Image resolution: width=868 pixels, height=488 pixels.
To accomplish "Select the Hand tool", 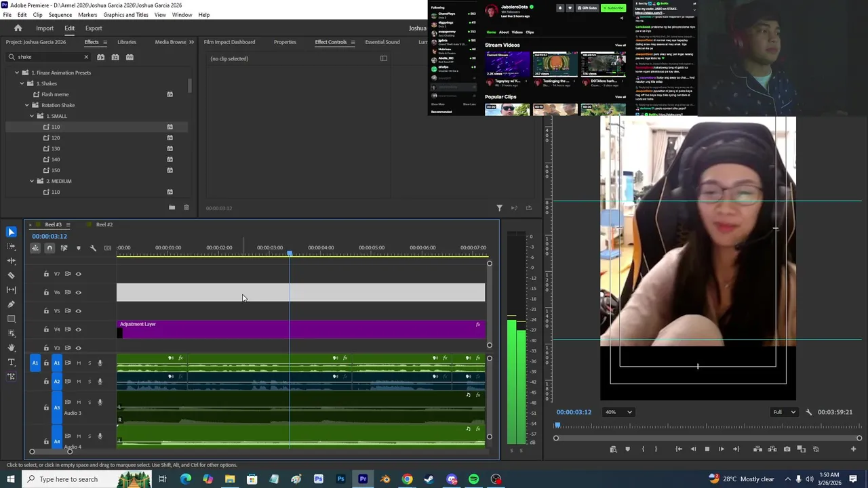I will pos(11,348).
